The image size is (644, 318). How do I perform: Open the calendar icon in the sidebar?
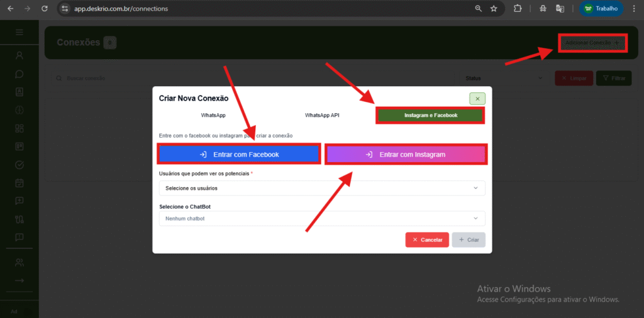19,183
